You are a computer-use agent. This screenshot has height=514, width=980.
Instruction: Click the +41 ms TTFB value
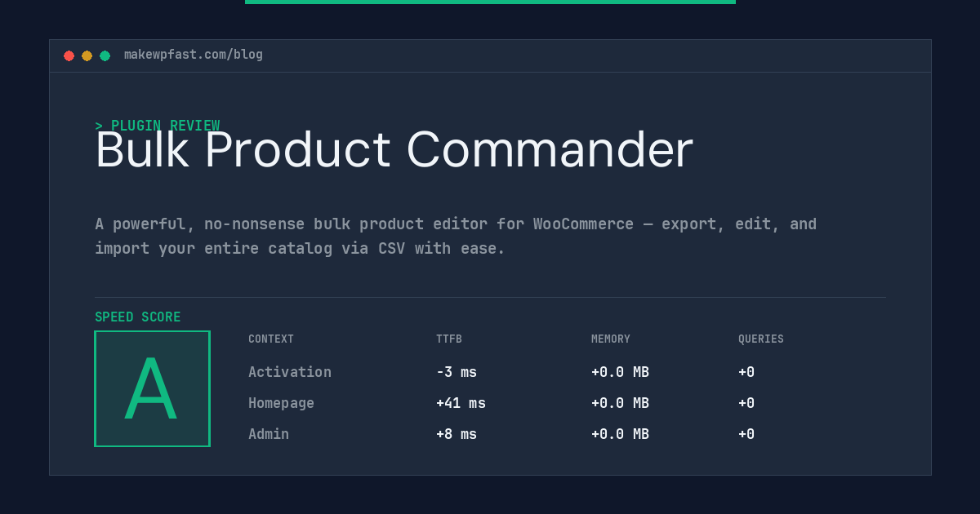point(461,403)
